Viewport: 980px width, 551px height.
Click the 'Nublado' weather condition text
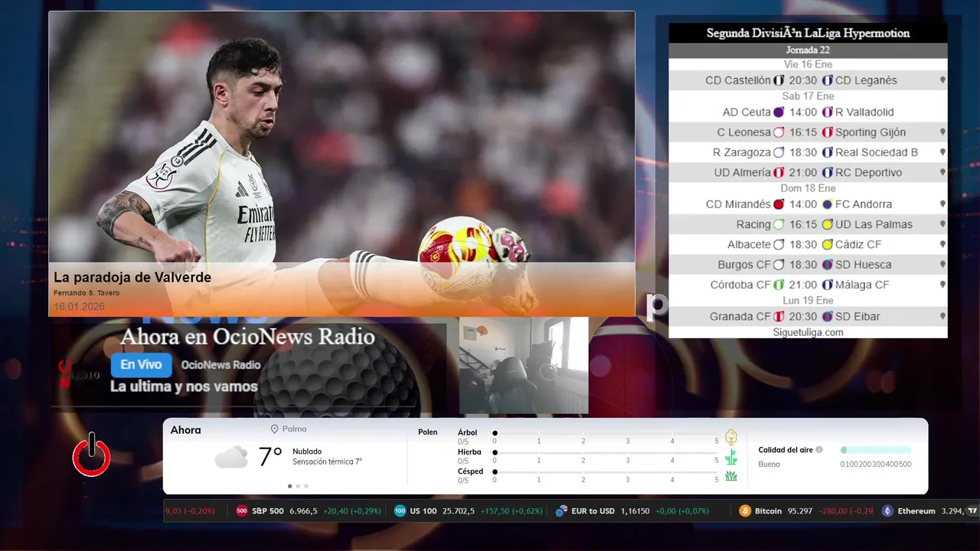(x=307, y=452)
